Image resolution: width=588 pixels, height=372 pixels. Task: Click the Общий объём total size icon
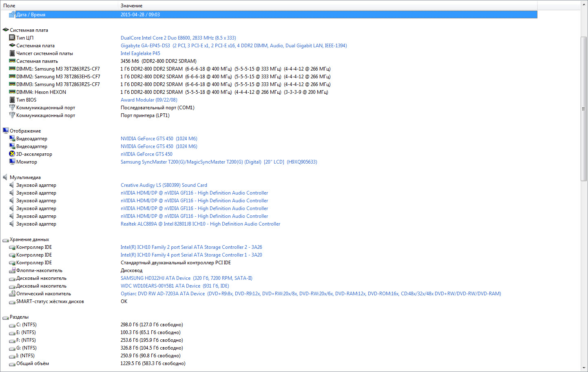tap(12, 363)
